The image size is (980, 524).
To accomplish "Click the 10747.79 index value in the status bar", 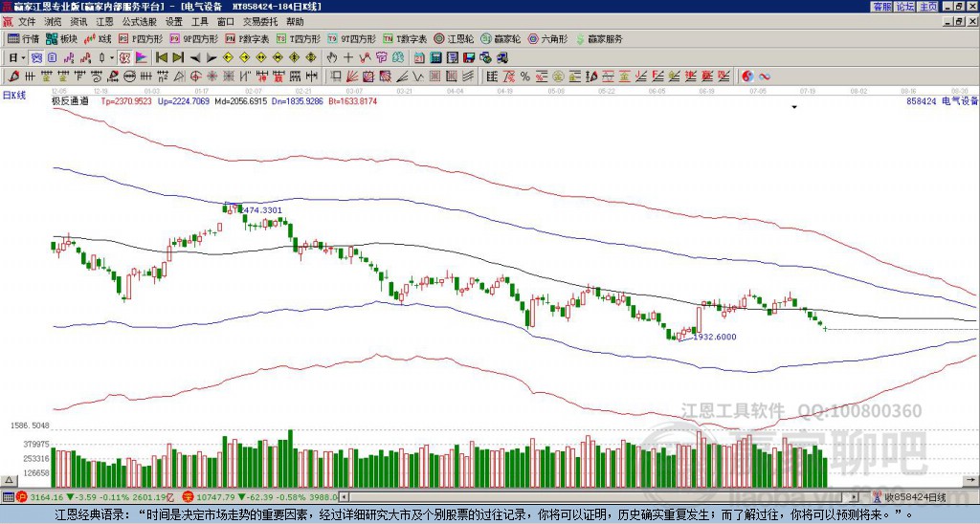I will pyautogui.click(x=214, y=498).
